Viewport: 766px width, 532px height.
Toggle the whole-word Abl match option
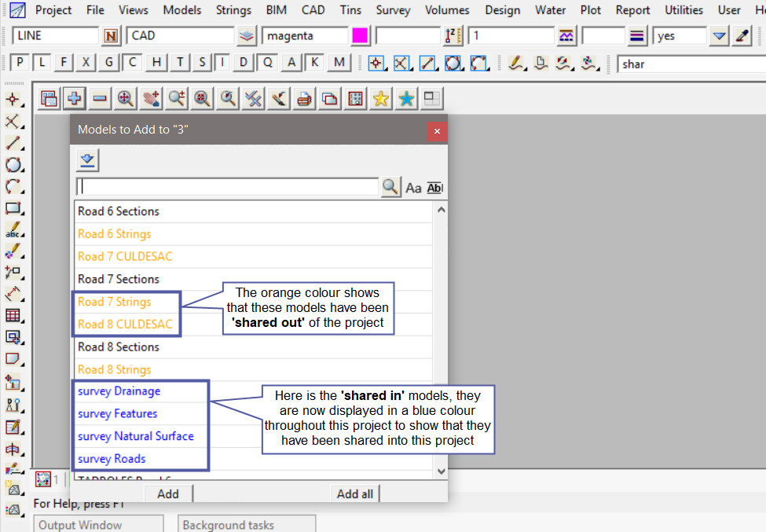(435, 188)
